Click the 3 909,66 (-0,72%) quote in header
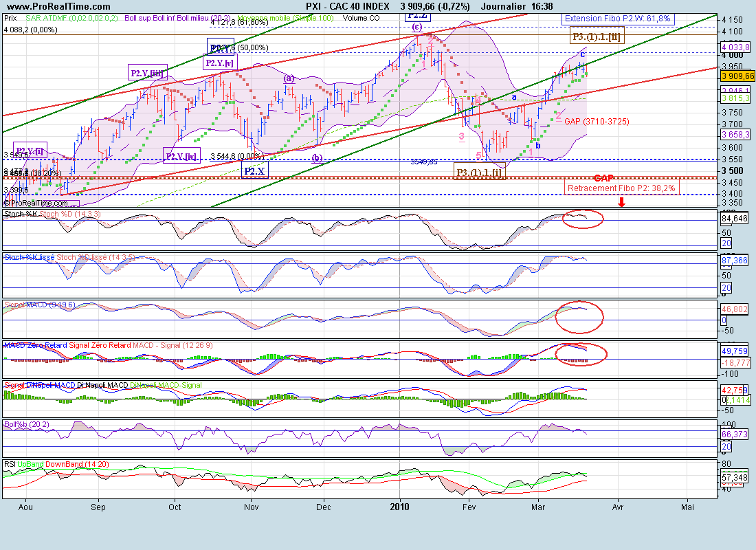Image resolution: width=756 pixels, height=550 pixels. click(x=435, y=6)
